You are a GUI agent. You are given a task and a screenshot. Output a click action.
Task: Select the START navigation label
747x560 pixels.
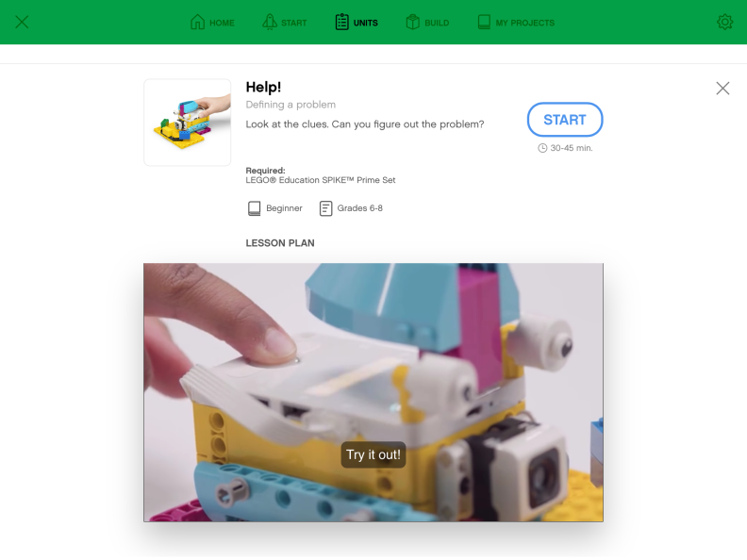pos(294,23)
